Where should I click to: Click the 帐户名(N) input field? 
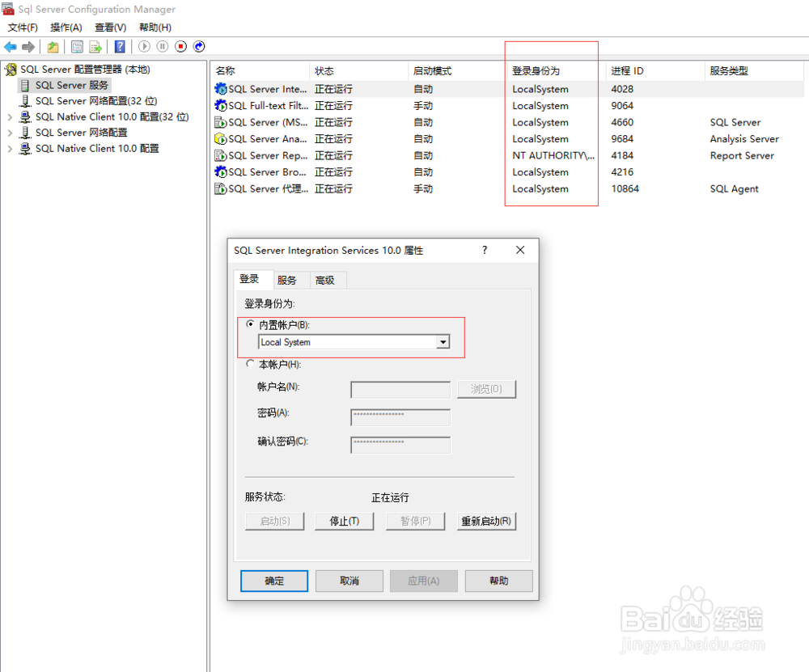400,390
